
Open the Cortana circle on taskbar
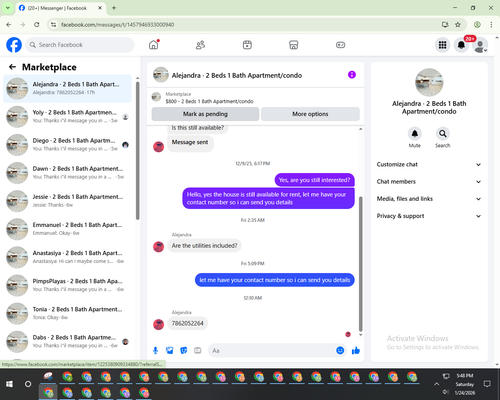click(28, 384)
